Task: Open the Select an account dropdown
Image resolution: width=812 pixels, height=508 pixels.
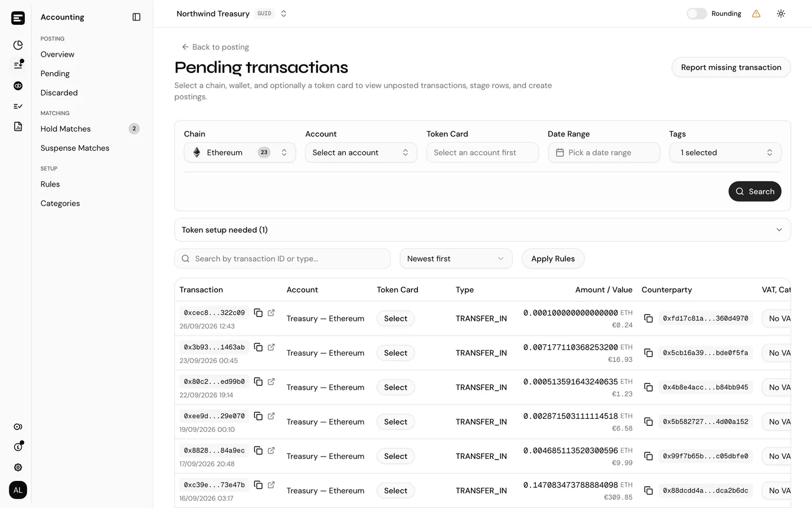Action: point(361,152)
